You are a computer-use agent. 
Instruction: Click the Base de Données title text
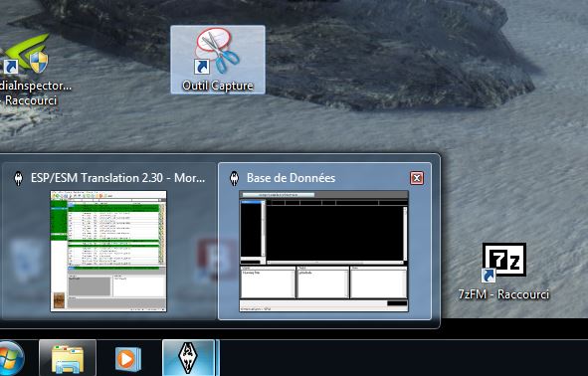(291, 178)
